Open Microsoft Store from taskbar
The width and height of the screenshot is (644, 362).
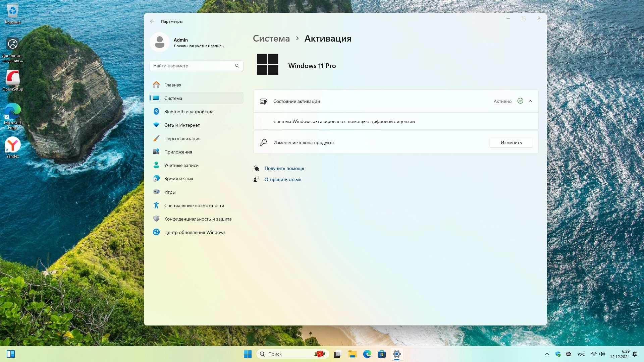[x=382, y=354]
